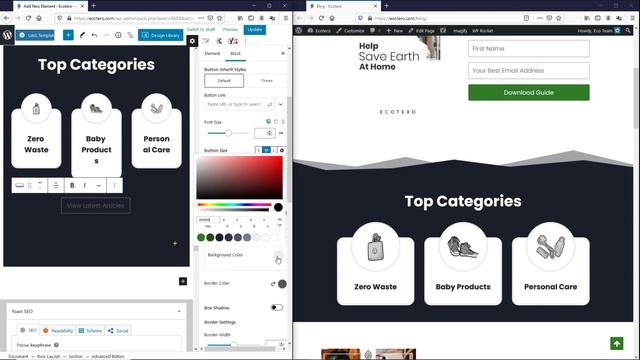Screen dimensions: 640x360
Task: Open the Kadence icon in editor header
Action: [219, 41]
